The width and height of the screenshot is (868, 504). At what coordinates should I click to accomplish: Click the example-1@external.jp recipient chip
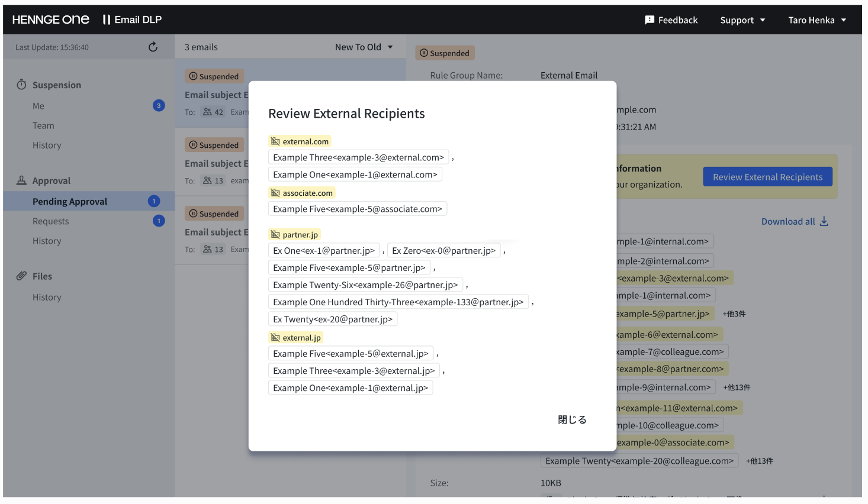pos(351,387)
